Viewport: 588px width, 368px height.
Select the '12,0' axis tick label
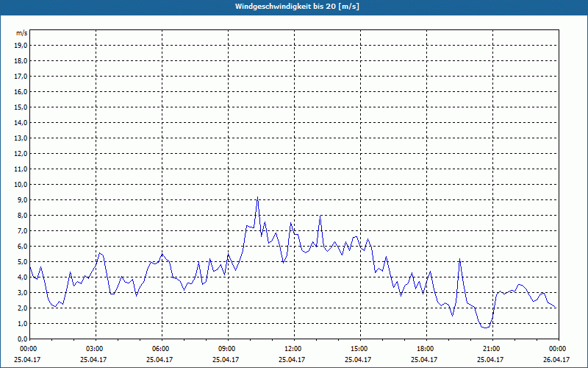click(21, 153)
